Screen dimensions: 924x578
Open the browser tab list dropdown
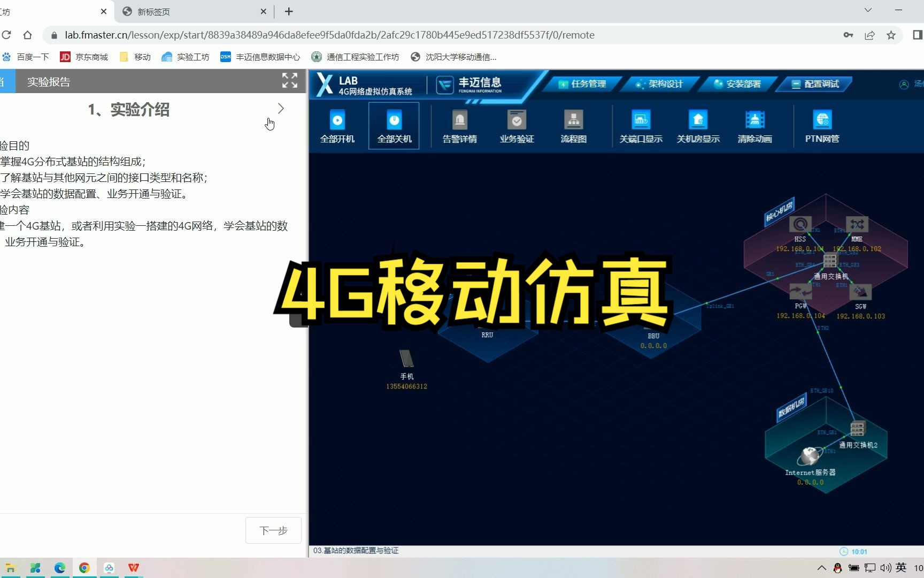click(867, 10)
